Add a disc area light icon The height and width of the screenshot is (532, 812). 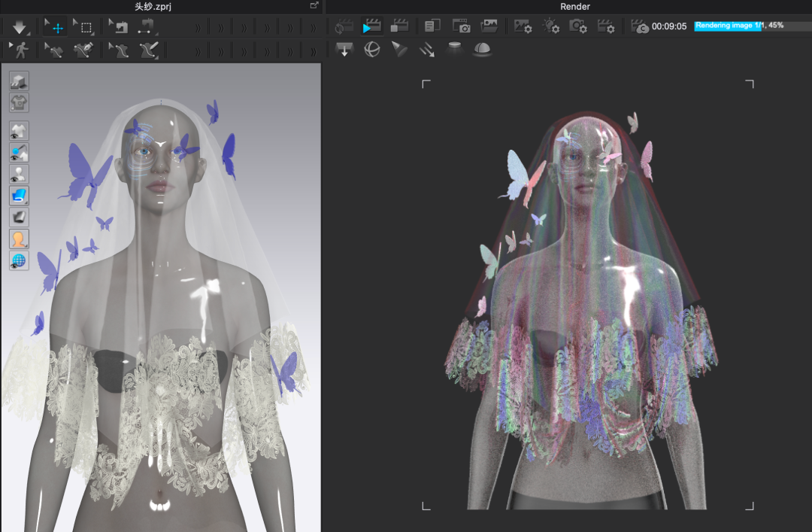click(454, 48)
